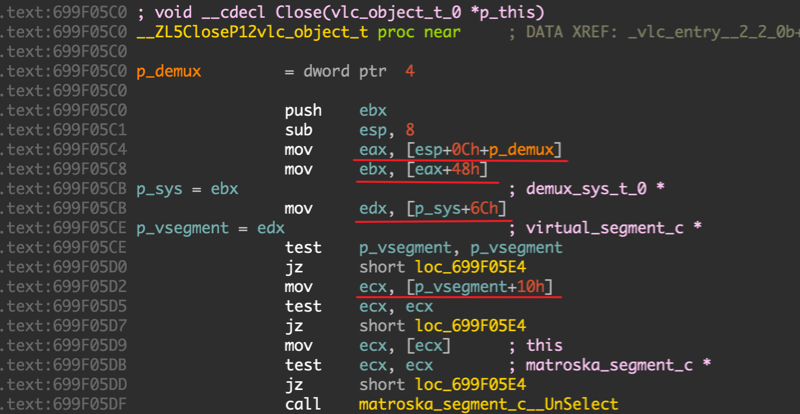Select address .text:699F05D2

pos(63,287)
